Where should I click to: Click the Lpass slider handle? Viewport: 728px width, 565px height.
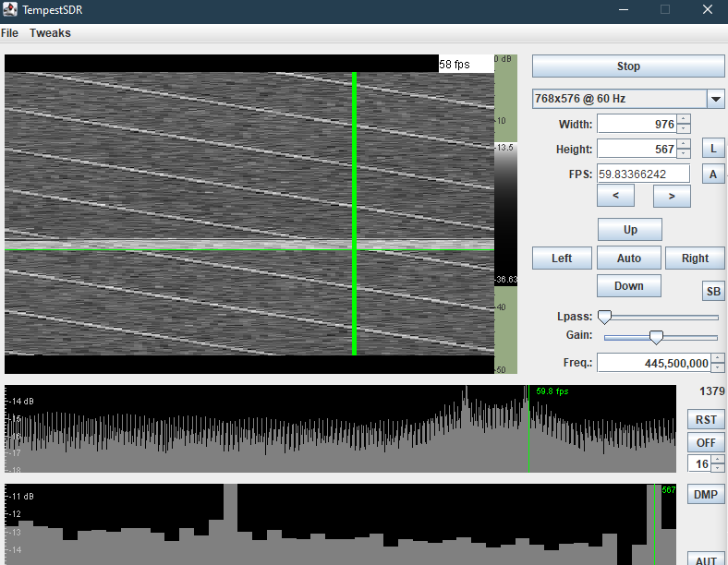(x=605, y=317)
